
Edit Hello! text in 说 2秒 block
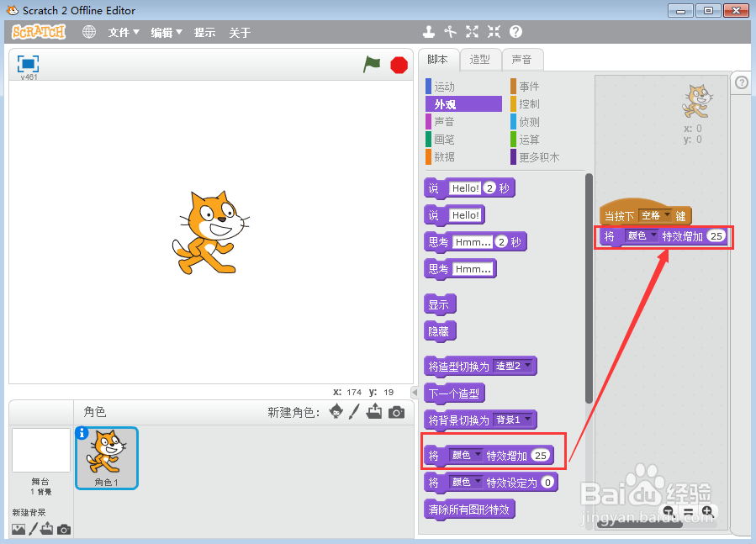pyautogui.click(x=465, y=188)
